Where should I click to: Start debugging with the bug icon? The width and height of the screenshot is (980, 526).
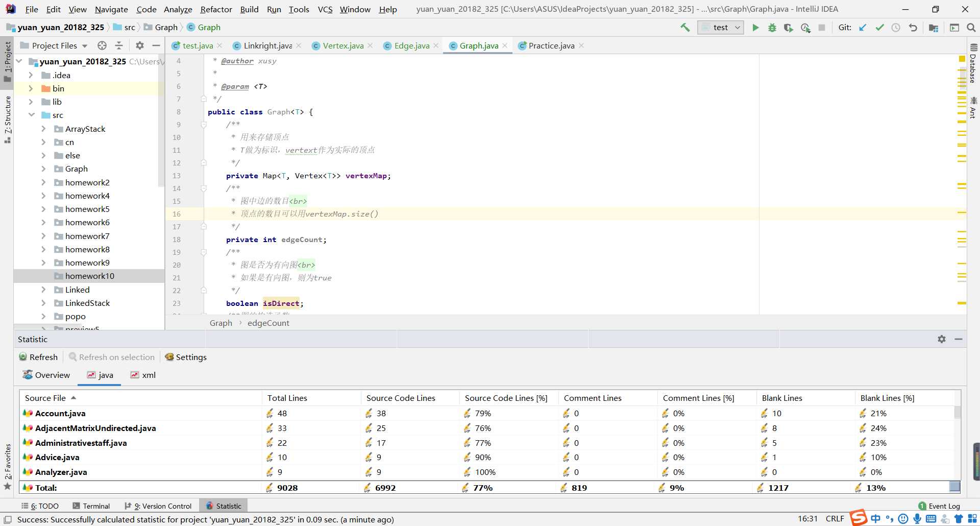(772, 28)
